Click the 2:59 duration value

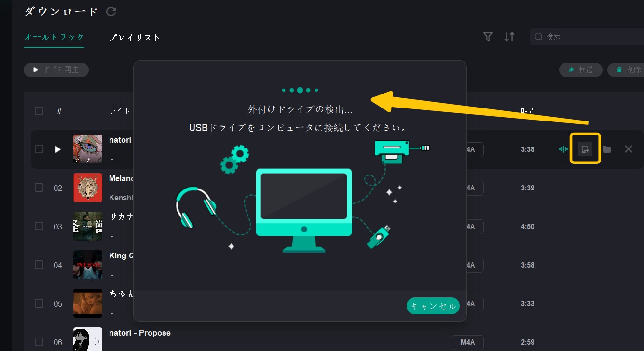tap(528, 342)
